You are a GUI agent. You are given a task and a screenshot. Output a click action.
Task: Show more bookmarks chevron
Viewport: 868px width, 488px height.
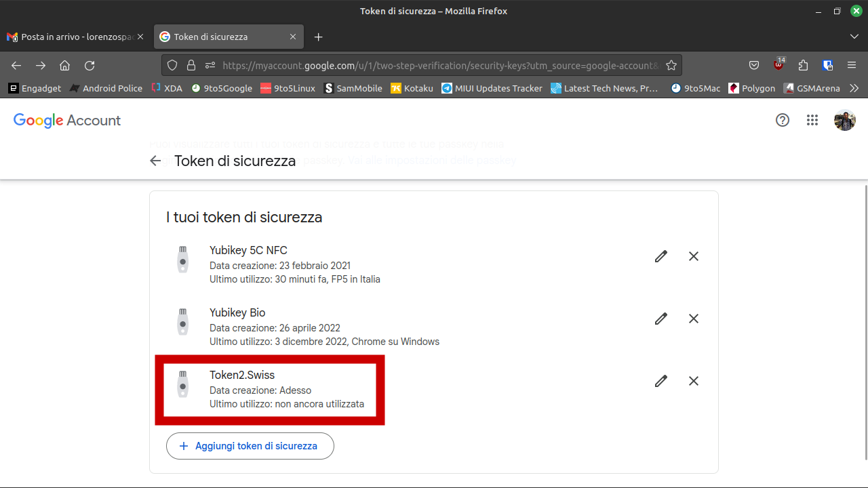click(854, 88)
